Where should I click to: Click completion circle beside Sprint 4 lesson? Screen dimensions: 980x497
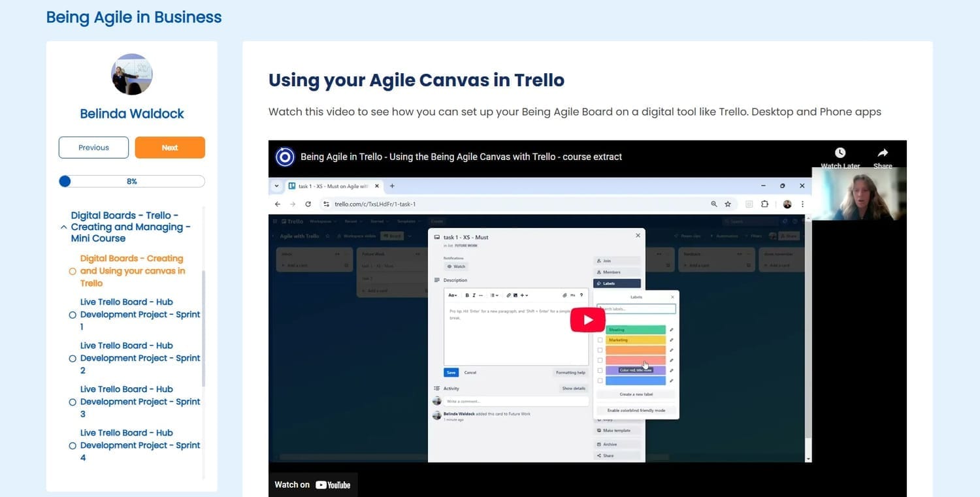73,445
